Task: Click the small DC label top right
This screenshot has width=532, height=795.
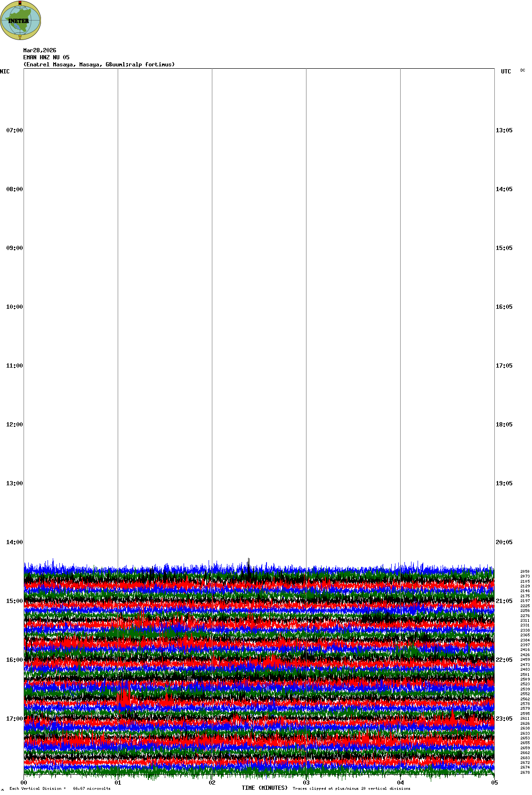Action: [x=523, y=70]
